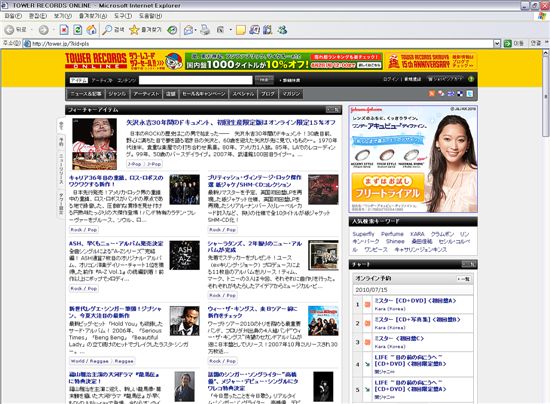550x404 pixels.
Task: Select the アイテム search type tab
Action: pos(79,80)
